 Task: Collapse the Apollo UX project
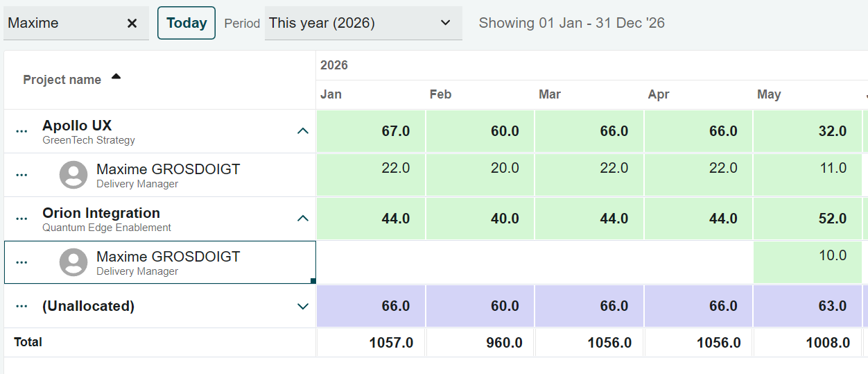tap(302, 130)
